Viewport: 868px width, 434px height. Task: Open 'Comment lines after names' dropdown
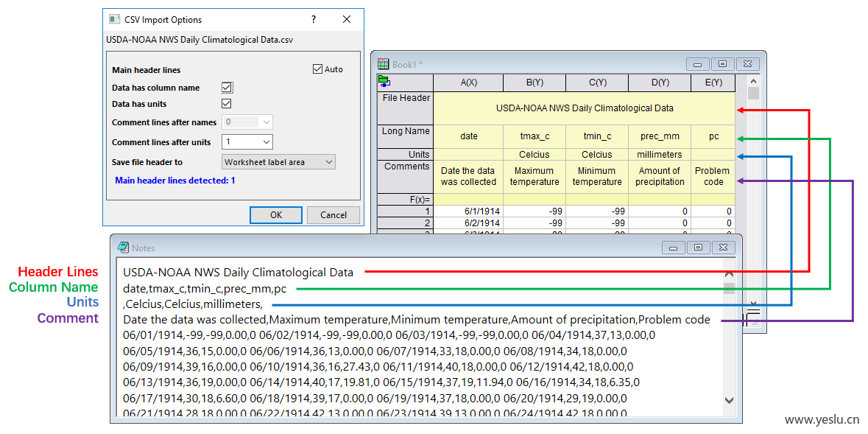247,122
